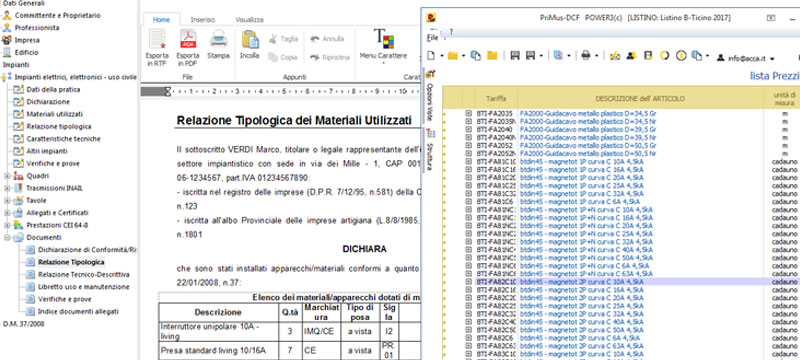
Task: Click DESCRIZIONE dell' ARTICOLO column header
Action: (640, 98)
